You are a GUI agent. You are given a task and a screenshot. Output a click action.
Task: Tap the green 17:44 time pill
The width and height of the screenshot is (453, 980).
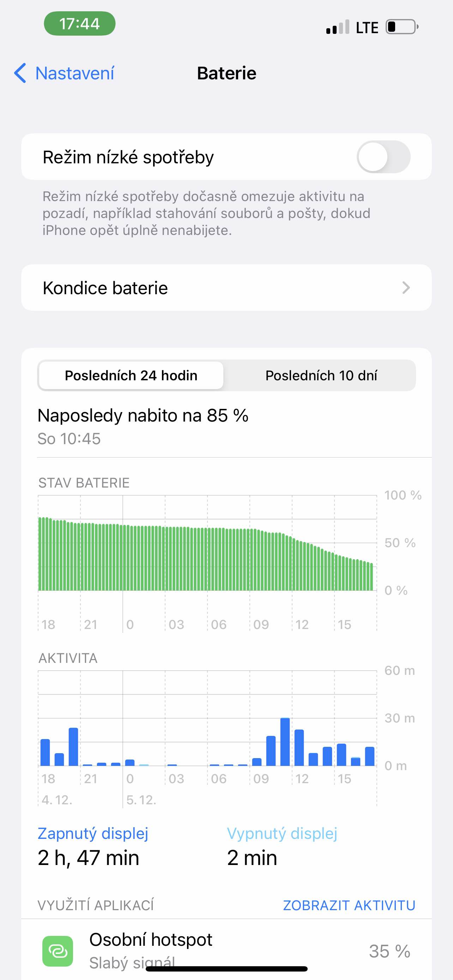pos(79,24)
